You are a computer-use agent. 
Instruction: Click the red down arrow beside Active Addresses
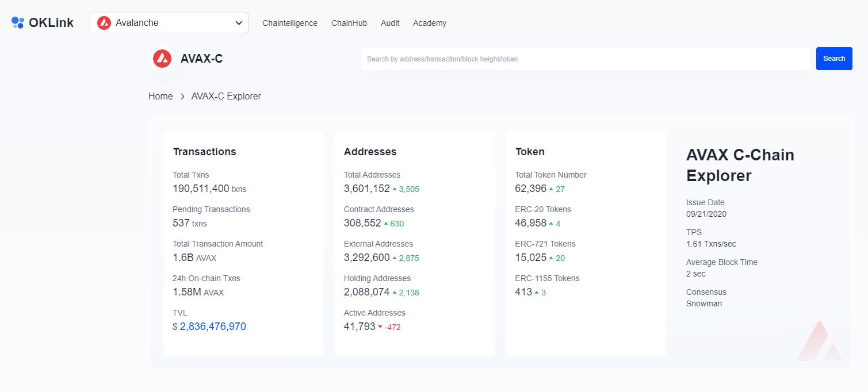pyautogui.click(x=380, y=327)
